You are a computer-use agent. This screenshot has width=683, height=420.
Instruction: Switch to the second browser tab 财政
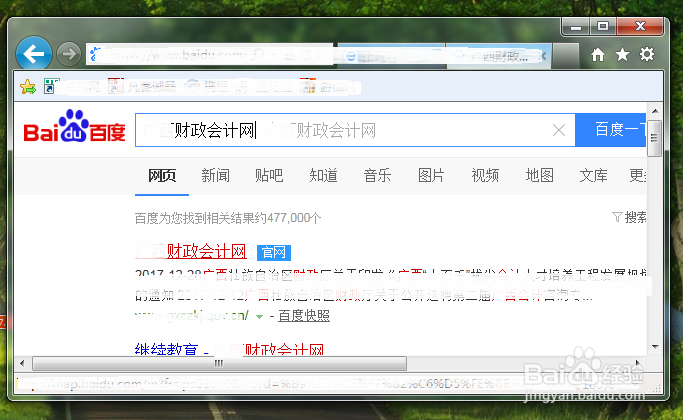pyautogui.click(x=499, y=56)
